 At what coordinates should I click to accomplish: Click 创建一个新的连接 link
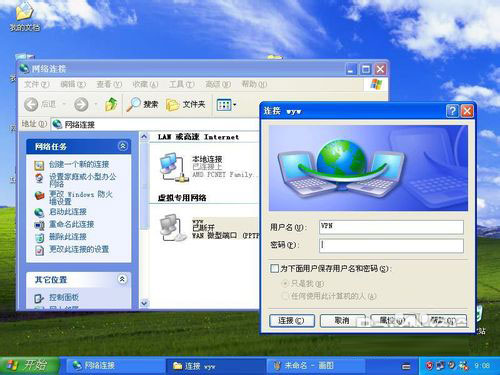pyautogui.click(x=79, y=164)
